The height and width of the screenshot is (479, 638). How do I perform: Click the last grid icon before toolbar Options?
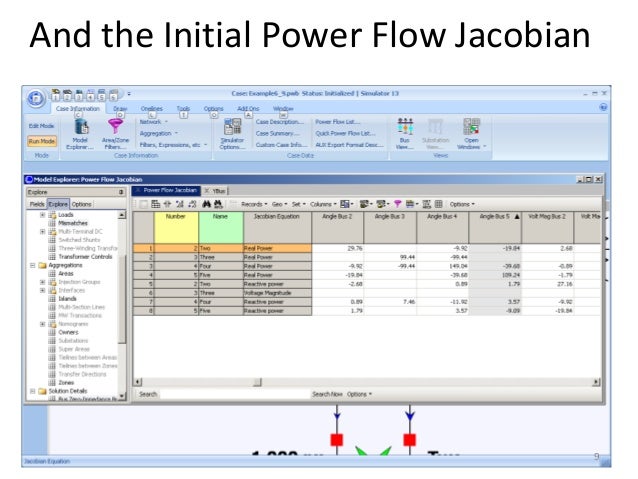click(439, 204)
